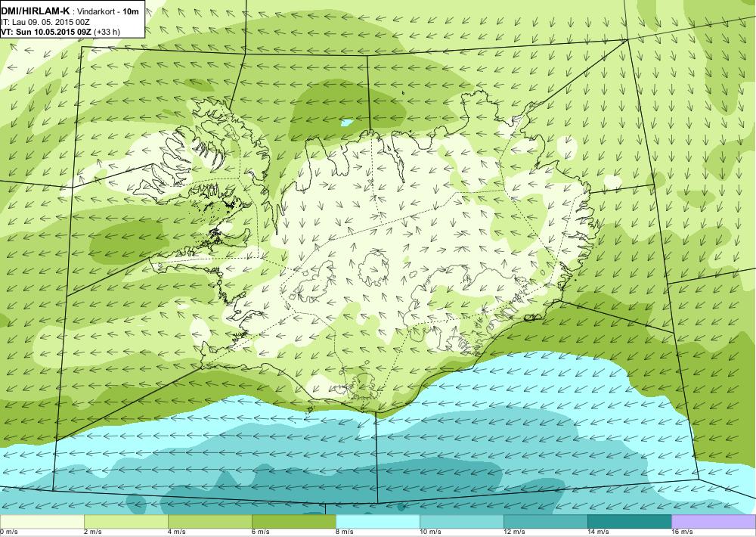Image resolution: width=756 pixels, height=537 pixels.
Task: Click the "2 m/s" legend label
Action: (93, 532)
